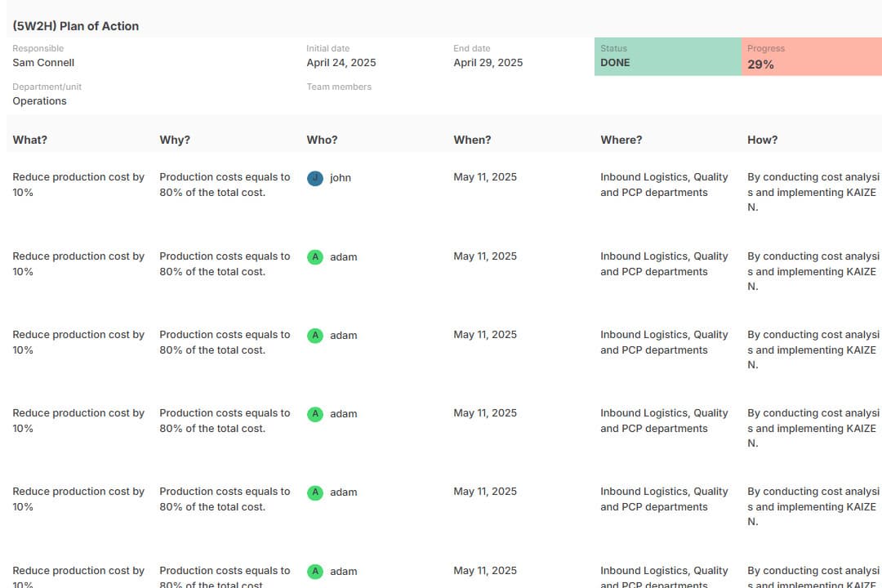882x588 pixels.
Task: Open first row's May 11, 2025 date
Action: (x=485, y=176)
